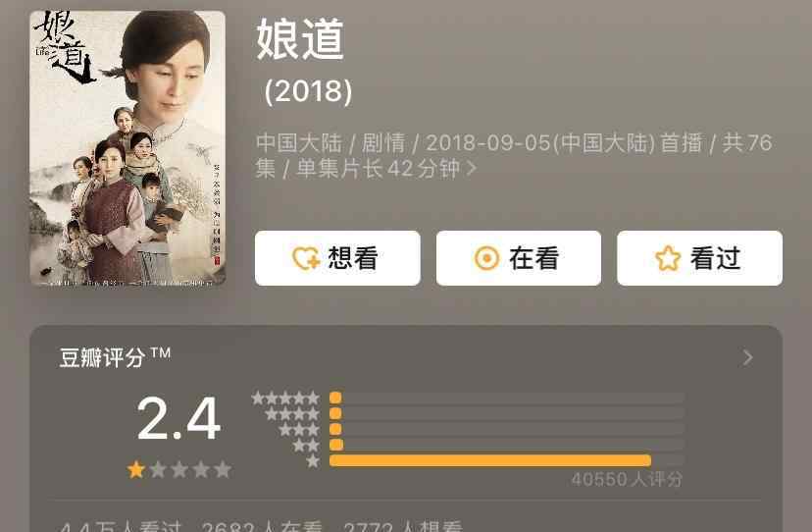Mark the show as 在看 (watching)

(519, 258)
